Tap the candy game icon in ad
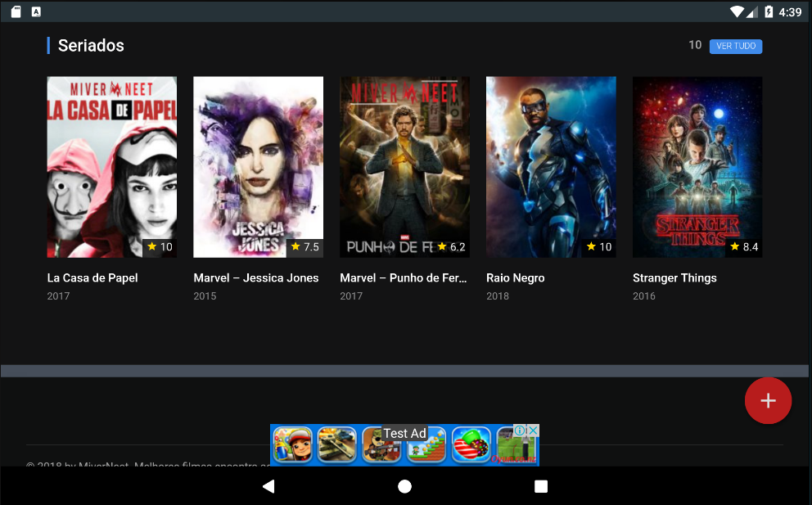 click(471, 445)
